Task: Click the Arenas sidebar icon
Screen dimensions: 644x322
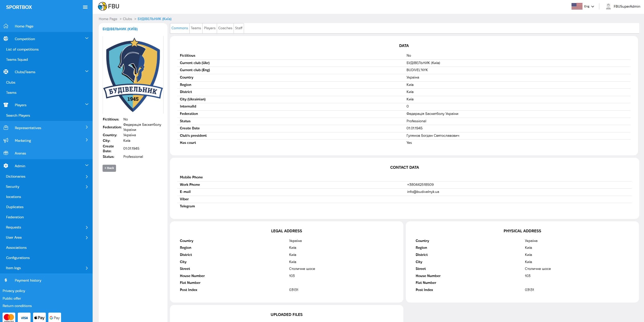Action: click(x=6, y=153)
